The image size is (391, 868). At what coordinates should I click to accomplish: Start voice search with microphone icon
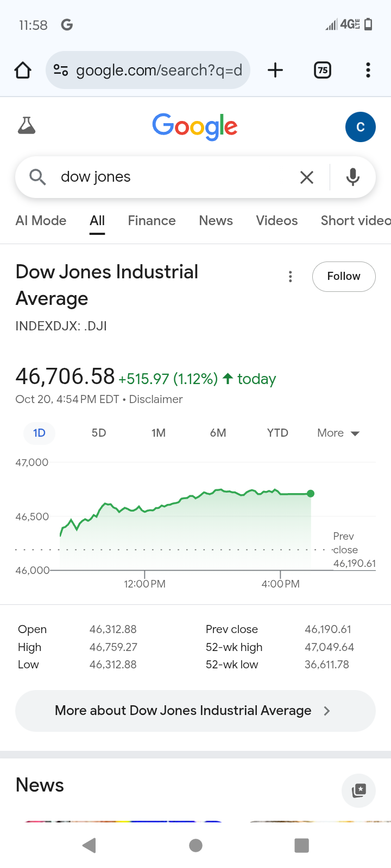[353, 177]
